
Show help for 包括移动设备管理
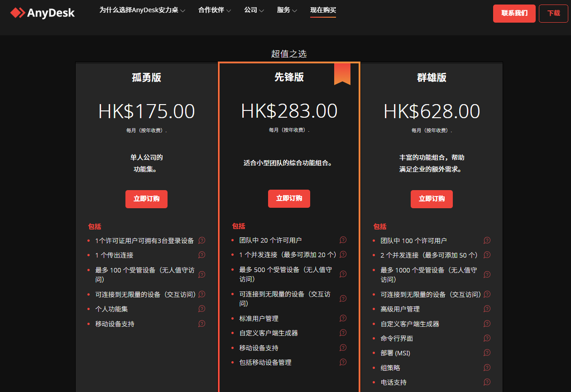click(x=343, y=362)
